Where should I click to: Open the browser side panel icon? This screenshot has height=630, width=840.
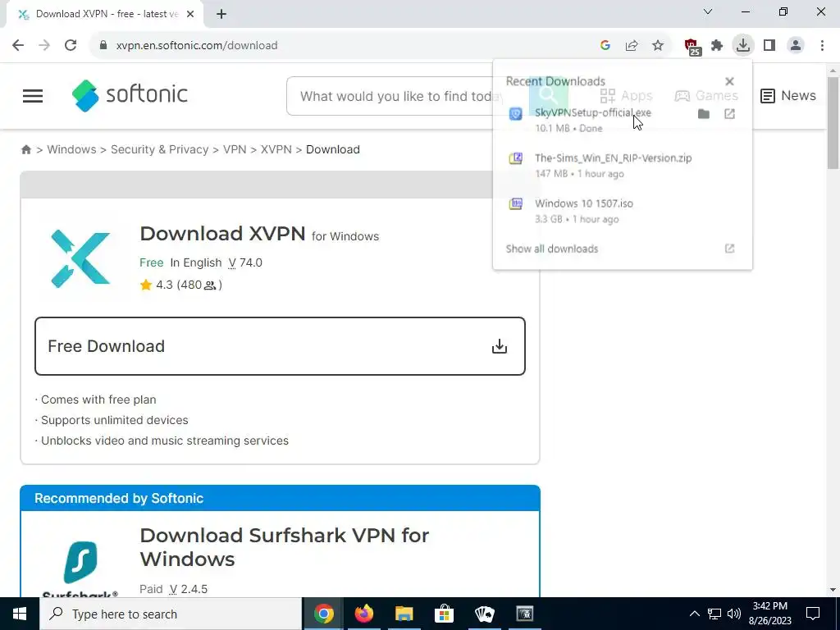[x=769, y=46]
